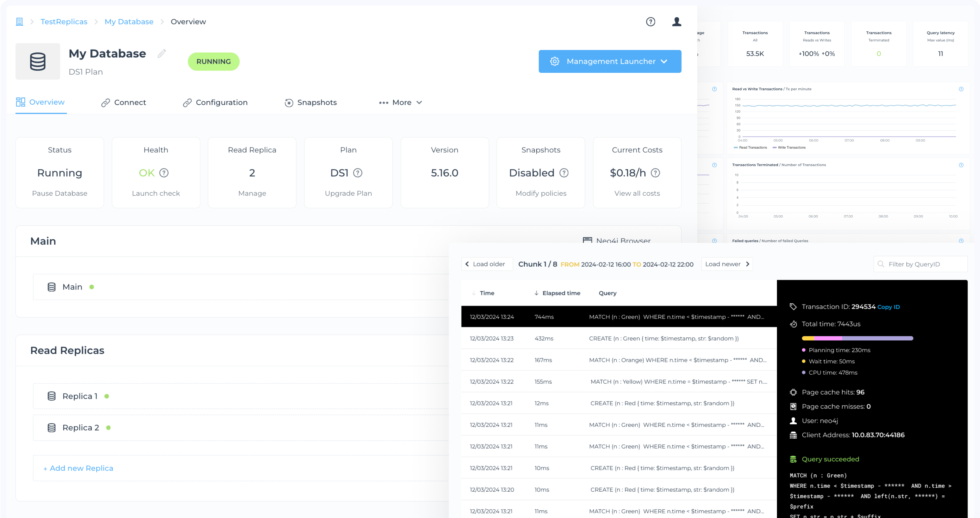980x518 pixels.
Task: Expand the More navigation menu
Action: [400, 102]
